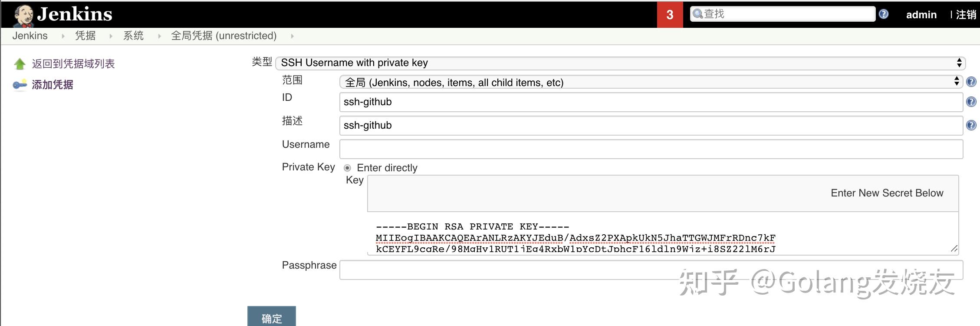Click the search magnifier icon in the 查找 box
Viewport: 980px width, 326px height.
[x=697, y=13]
